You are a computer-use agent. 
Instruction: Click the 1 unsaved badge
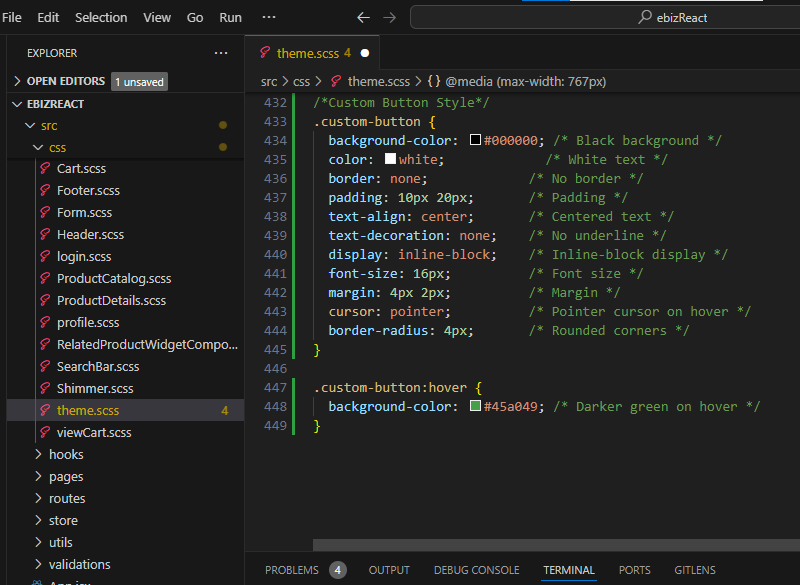[x=139, y=82]
